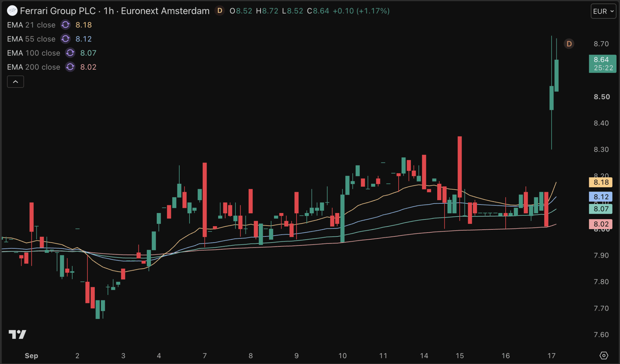This screenshot has height=364, width=620.
Task: Click the blue EMA 55 price tag 8.12
Action: (x=601, y=197)
